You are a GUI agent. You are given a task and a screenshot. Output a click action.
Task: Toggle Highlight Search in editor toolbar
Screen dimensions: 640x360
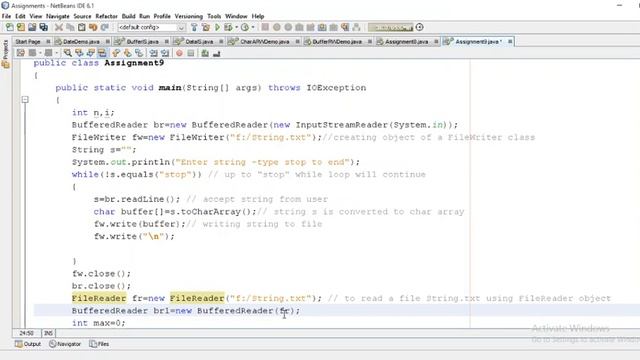(102, 53)
